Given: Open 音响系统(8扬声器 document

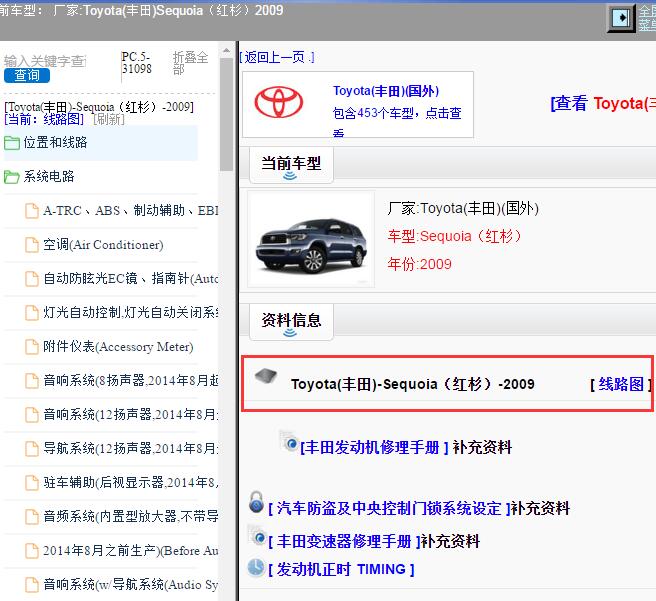Looking at the screenshot, I should [131, 380].
